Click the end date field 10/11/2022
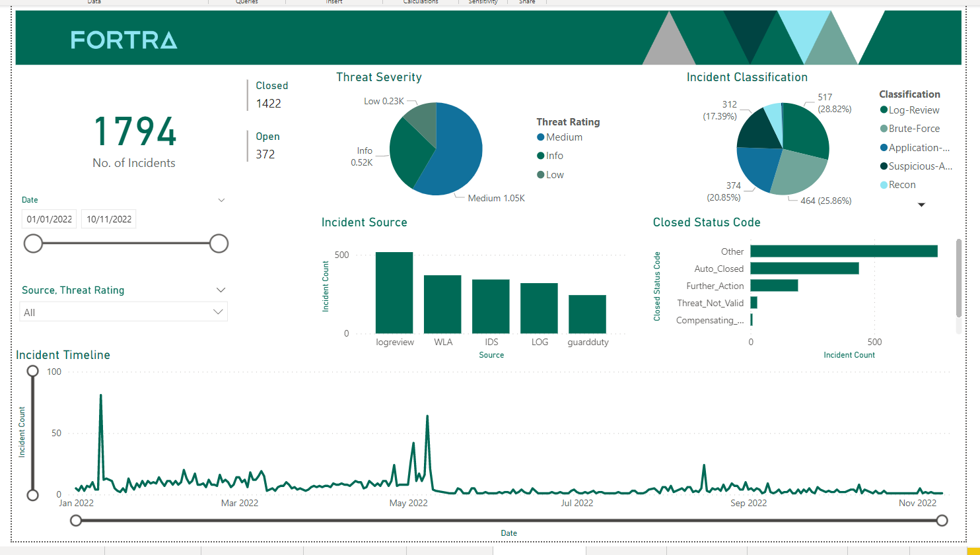Viewport: 980px width, 555px height. (x=109, y=219)
